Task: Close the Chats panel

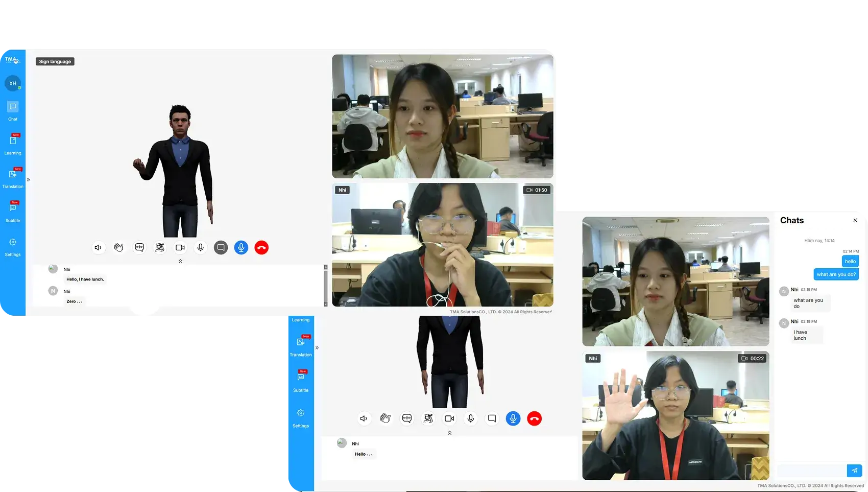Action: point(855,220)
